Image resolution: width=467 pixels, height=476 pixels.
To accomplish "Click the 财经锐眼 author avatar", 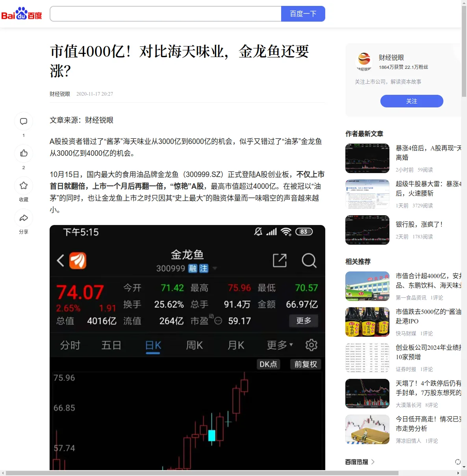I will (364, 61).
